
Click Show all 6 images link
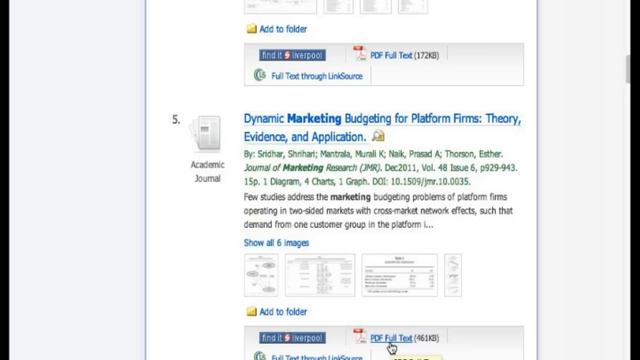(276, 243)
